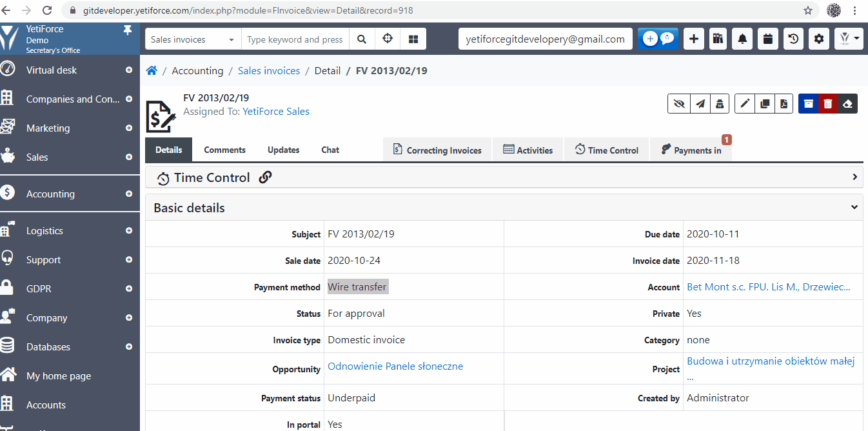The image size is (868, 431).
Task: Switch to the Comments tab
Action: click(x=224, y=150)
